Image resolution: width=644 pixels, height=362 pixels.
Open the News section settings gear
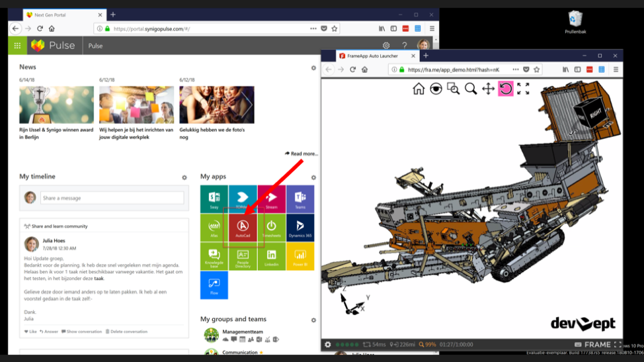[313, 68]
